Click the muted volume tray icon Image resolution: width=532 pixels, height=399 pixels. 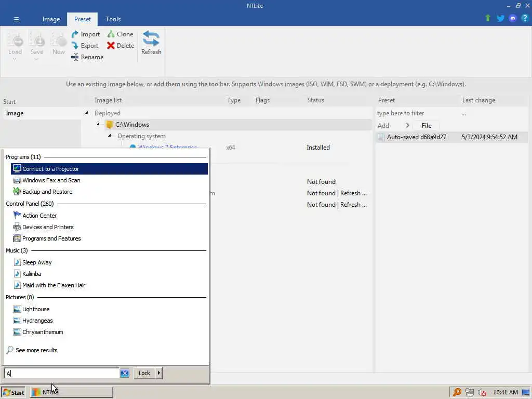pos(482,393)
